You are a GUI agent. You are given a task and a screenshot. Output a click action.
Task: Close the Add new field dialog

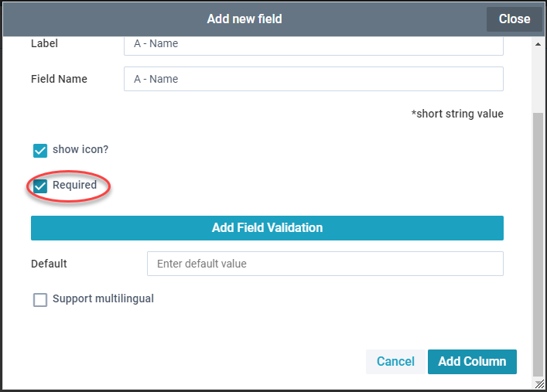(x=514, y=19)
